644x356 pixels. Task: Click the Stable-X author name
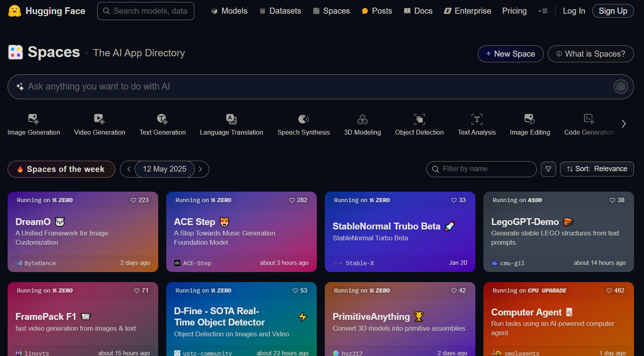tap(360, 263)
